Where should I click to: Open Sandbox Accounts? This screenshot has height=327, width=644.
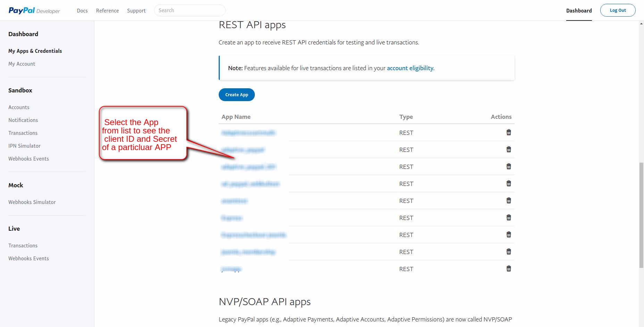click(19, 107)
